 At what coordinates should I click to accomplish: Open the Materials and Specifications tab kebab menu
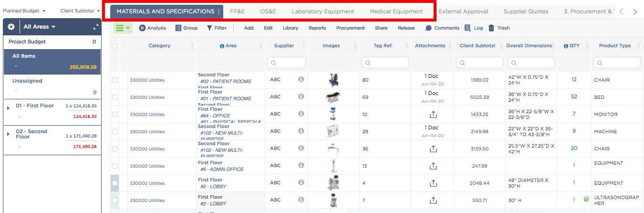click(219, 11)
